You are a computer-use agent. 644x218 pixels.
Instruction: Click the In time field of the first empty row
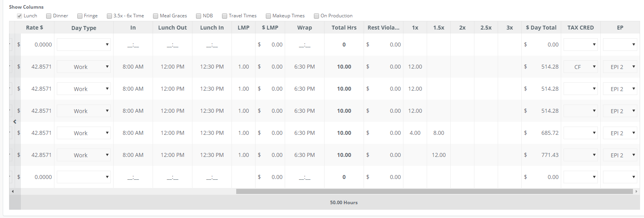coord(133,45)
